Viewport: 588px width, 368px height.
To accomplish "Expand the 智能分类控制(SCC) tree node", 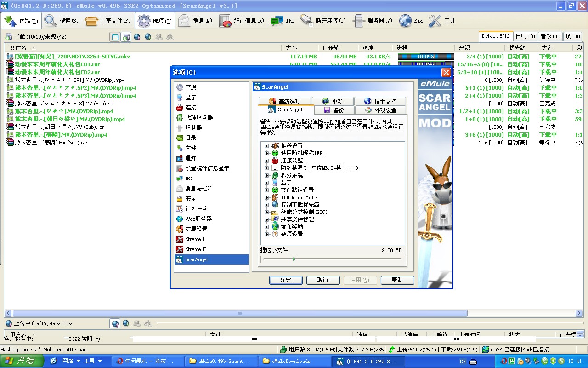I will [x=266, y=212].
